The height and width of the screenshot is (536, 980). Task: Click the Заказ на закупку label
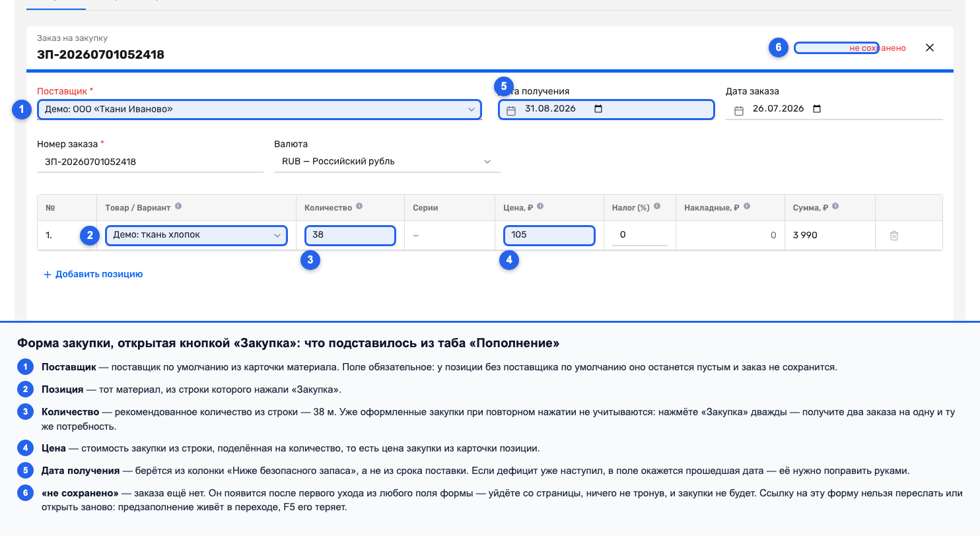click(x=72, y=38)
